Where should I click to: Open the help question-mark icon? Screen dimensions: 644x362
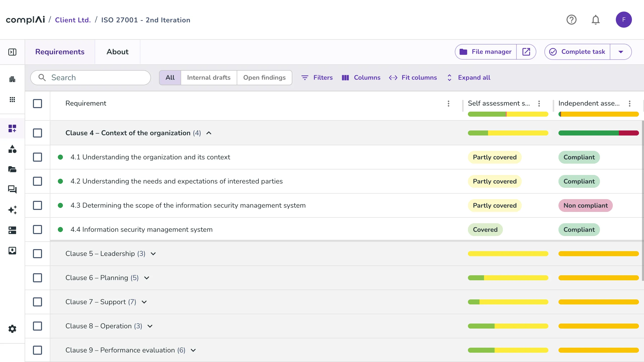(x=571, y=20)
